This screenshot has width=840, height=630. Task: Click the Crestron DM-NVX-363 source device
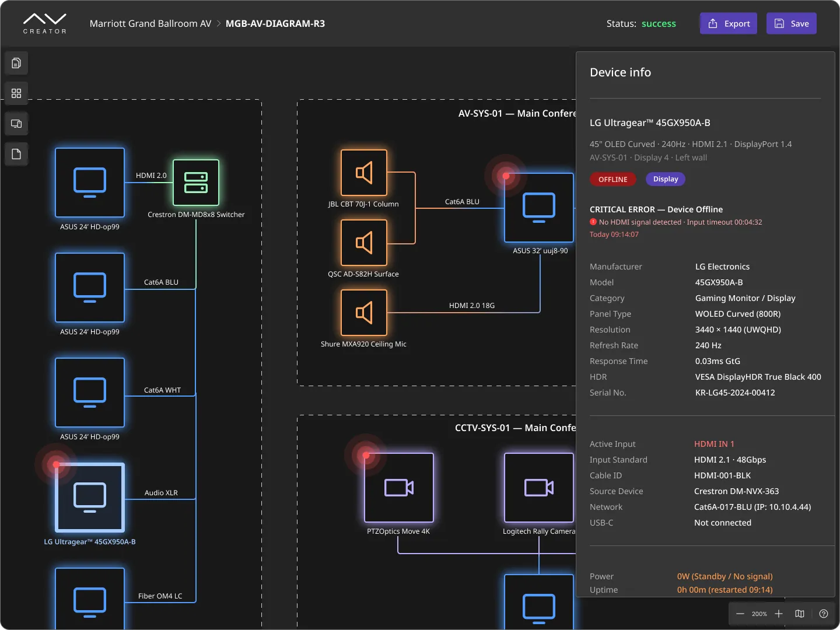737,491
